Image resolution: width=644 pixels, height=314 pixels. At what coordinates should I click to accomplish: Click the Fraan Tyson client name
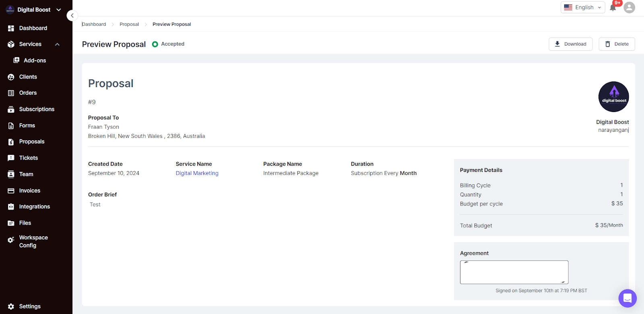[103, 127]
